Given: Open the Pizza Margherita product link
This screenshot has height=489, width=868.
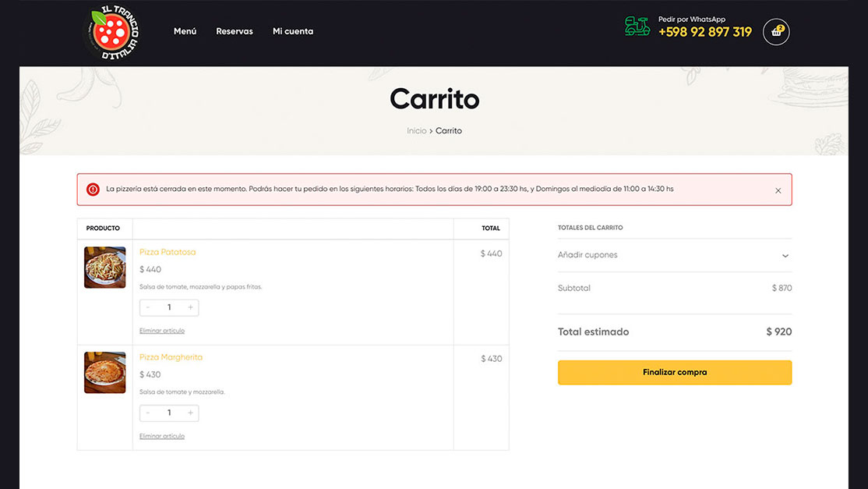Looking at the screenshot, I should (x=171, y=357).
